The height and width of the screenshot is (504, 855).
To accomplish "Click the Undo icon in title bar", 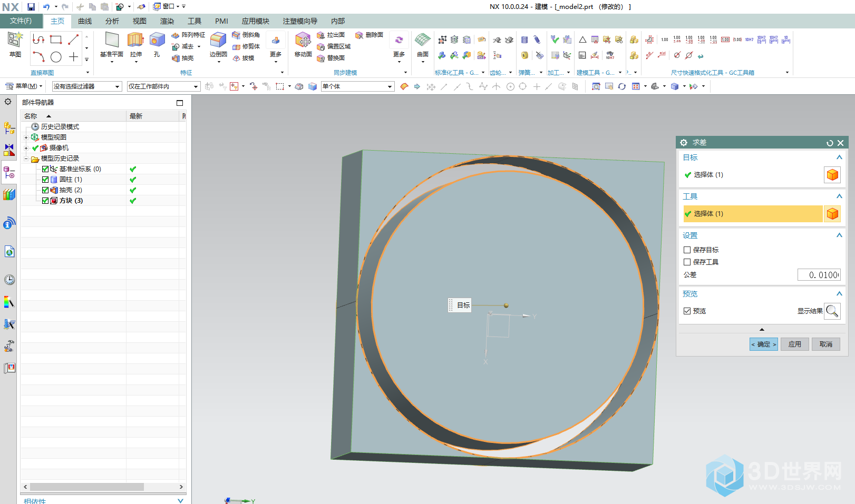I will (46, 7).
